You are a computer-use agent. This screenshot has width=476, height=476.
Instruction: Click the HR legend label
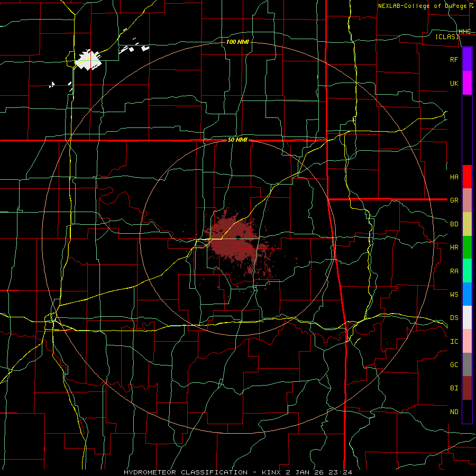coord(454,248)
